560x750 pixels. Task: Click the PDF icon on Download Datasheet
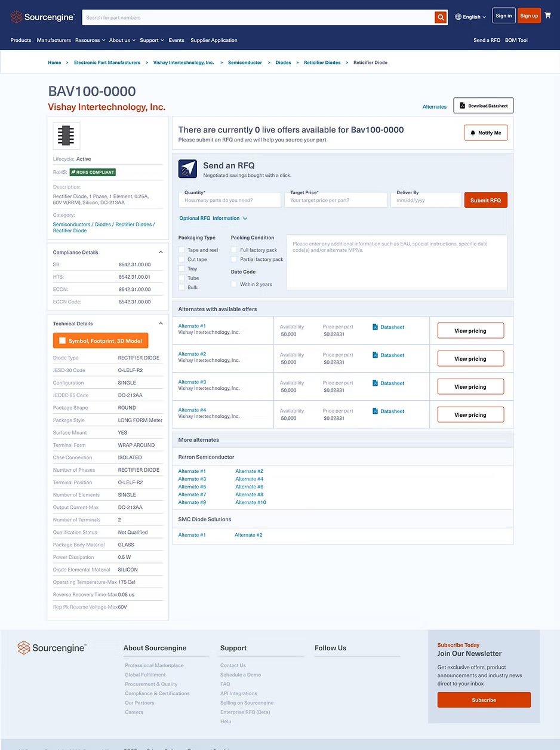(x=462, y=105)
